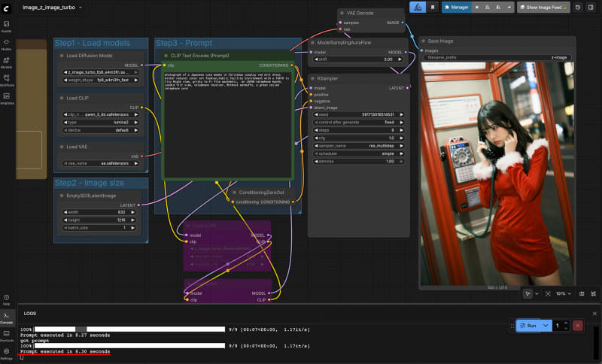Click the KSampler seed value field
The image size is (602, 364).
pos(358,114)
